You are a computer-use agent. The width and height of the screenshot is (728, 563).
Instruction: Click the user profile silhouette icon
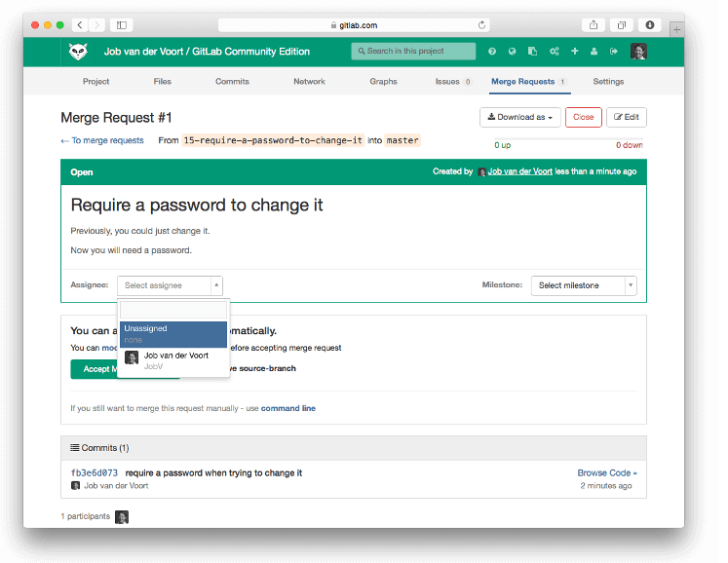pos(594,52)
